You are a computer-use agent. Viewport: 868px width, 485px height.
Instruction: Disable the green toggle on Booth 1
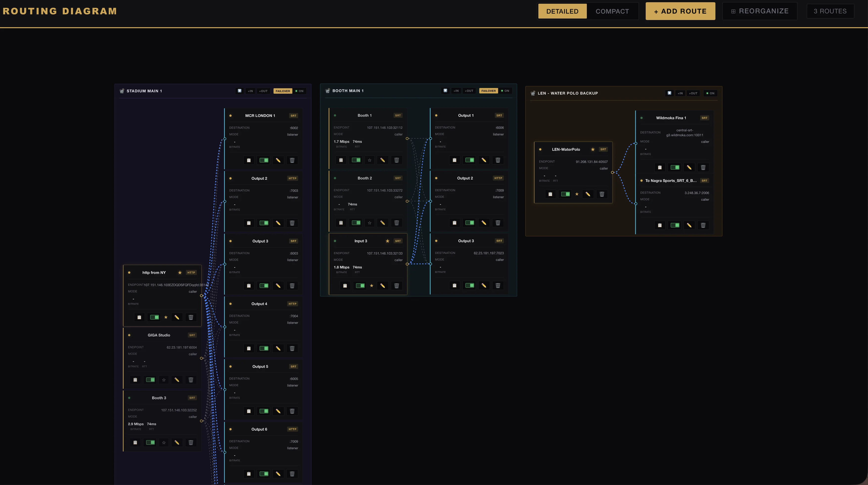[x=356, y=160]
